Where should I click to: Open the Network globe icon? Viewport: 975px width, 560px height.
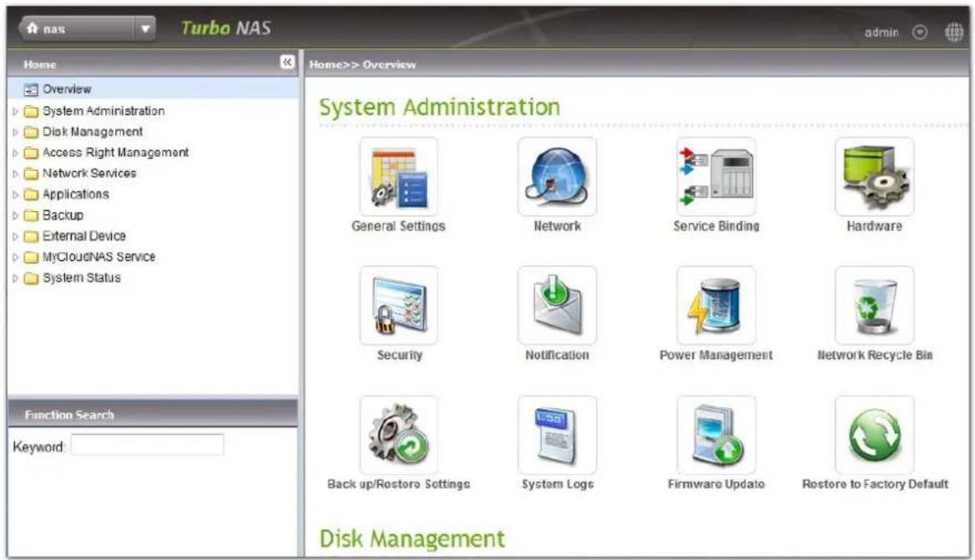(x=557, y=177)
